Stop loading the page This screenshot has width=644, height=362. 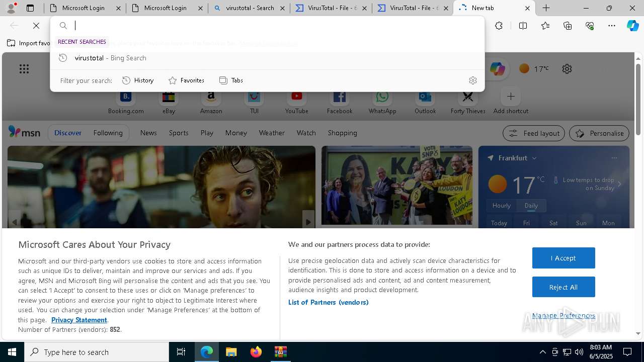pos(36,26)
